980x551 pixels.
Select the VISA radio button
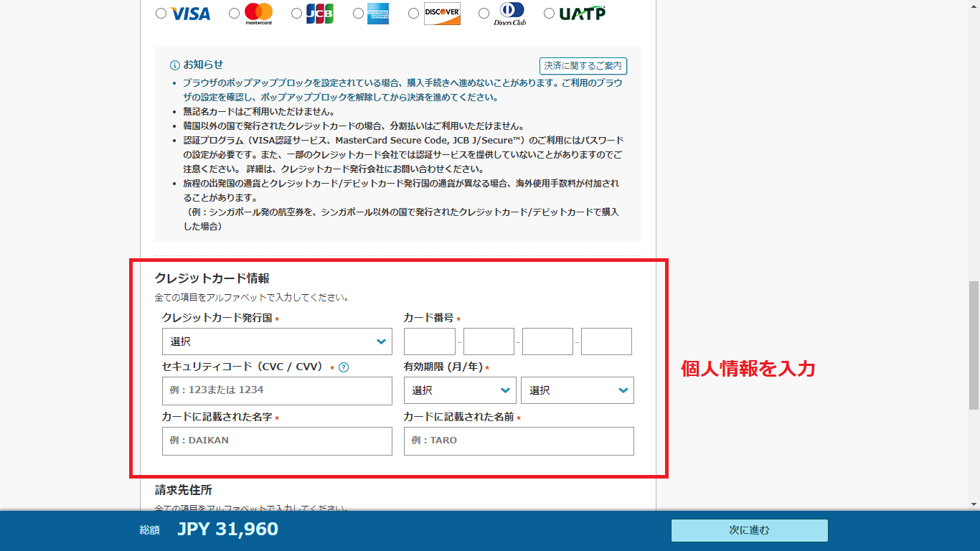pos(161,14)
